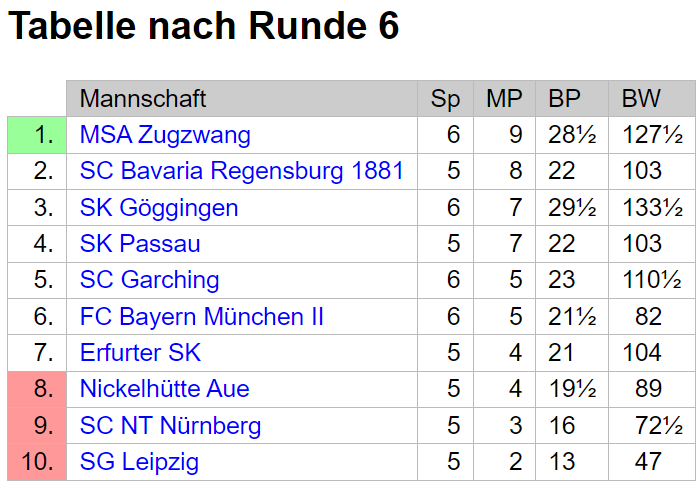Click FC Bayern München II link

pos(202,317)
